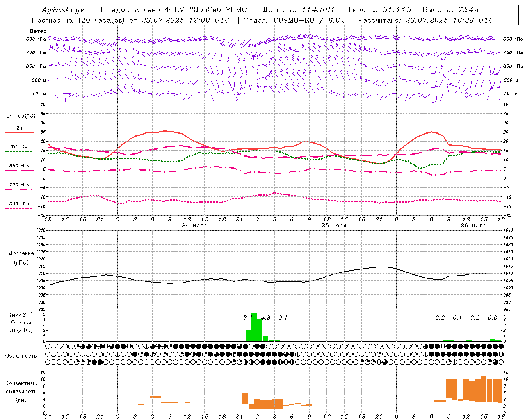Viewport: 525px width, 420px height.
Task: Click the Тем-ра(°C) axis title
Action: coord(19,116)
